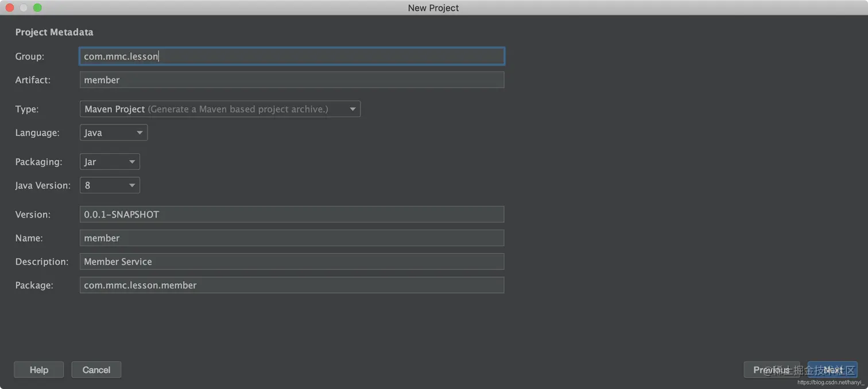This screenshot has height=389, width=868.
Task: Click the Previous button
Action: pyautogui.click(x=772, y=370)
